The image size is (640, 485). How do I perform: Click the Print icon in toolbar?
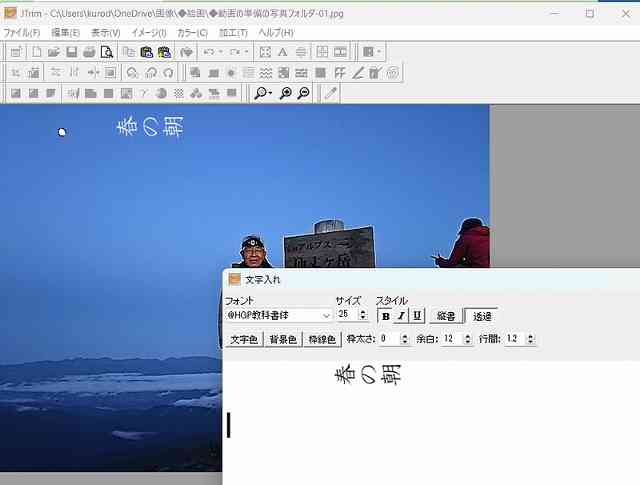88,52
